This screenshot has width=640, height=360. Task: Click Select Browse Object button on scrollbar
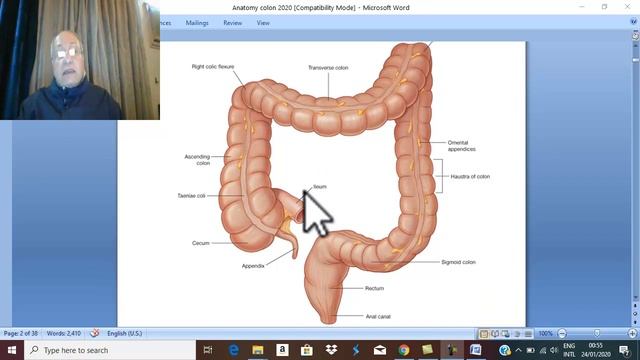tap(635, 313)
